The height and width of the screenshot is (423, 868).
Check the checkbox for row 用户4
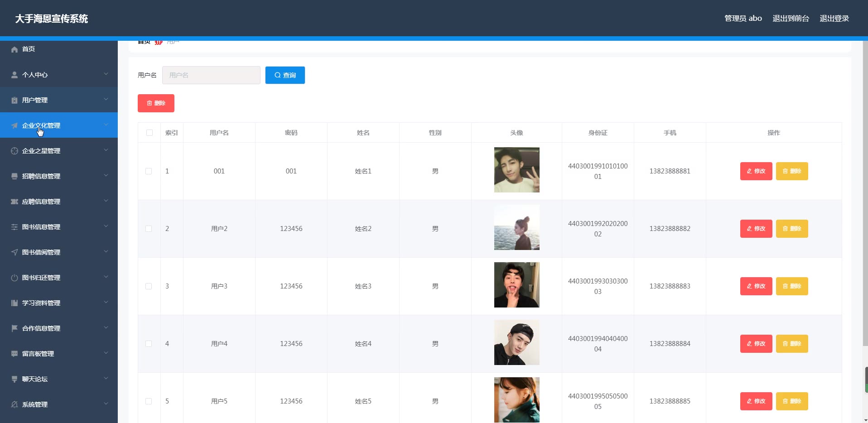149,344
